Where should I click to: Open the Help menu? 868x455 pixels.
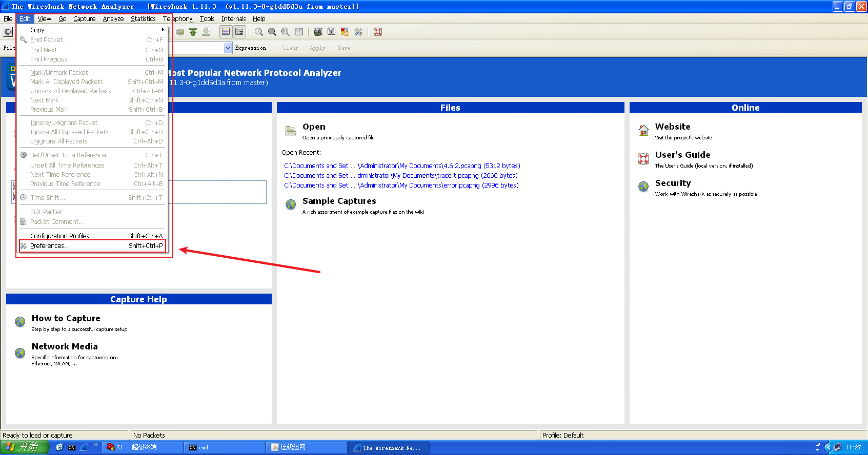[259, 19]
